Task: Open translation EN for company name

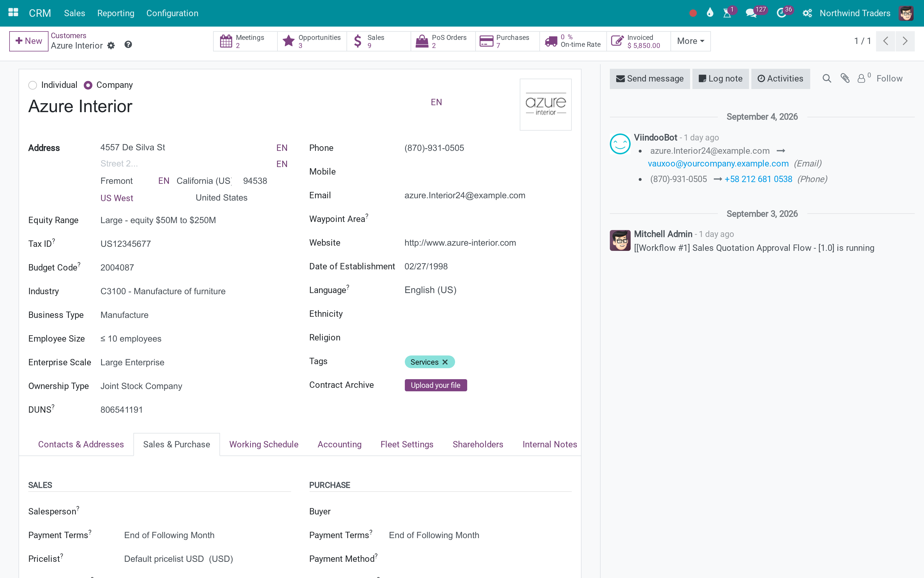Action: 436,102
